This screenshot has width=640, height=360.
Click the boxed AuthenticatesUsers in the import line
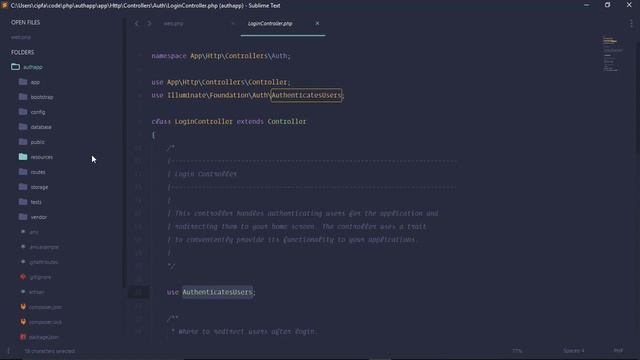[306, 95]
